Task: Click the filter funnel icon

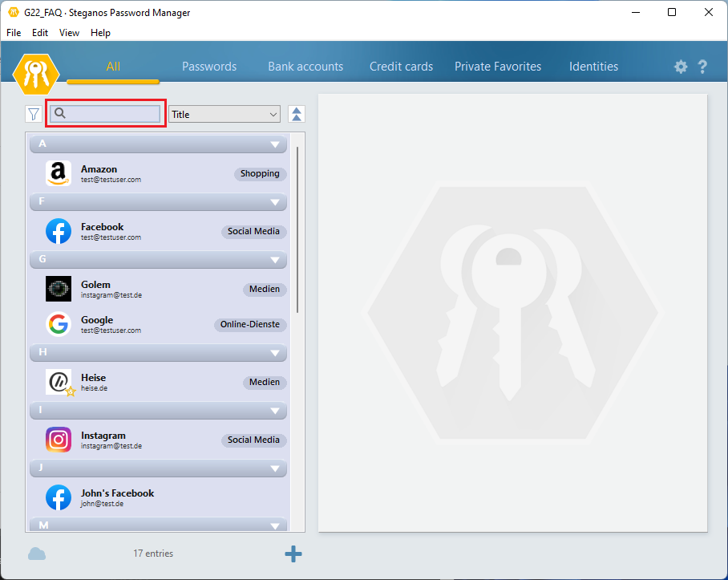Action: (x=33, y=114)
